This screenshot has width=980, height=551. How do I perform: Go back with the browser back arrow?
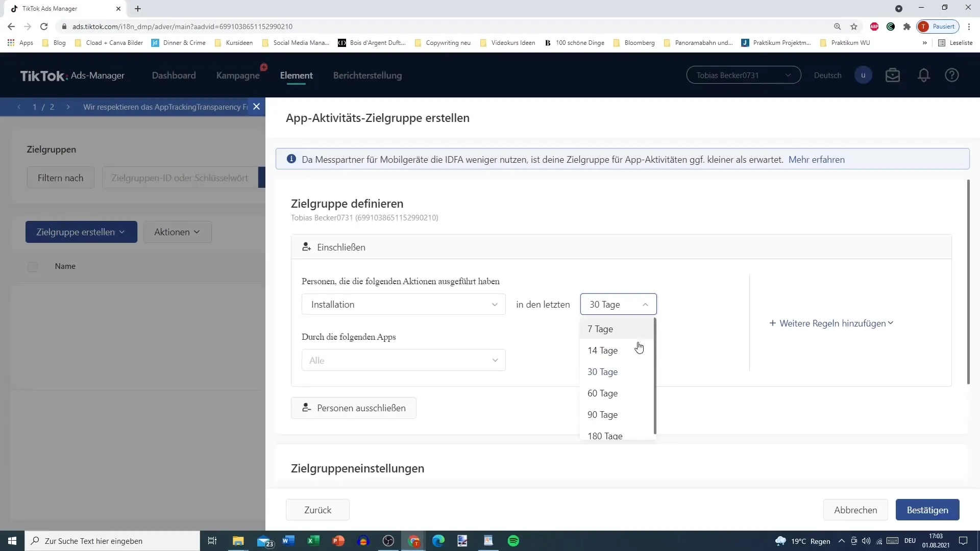(x=11, y=27)
